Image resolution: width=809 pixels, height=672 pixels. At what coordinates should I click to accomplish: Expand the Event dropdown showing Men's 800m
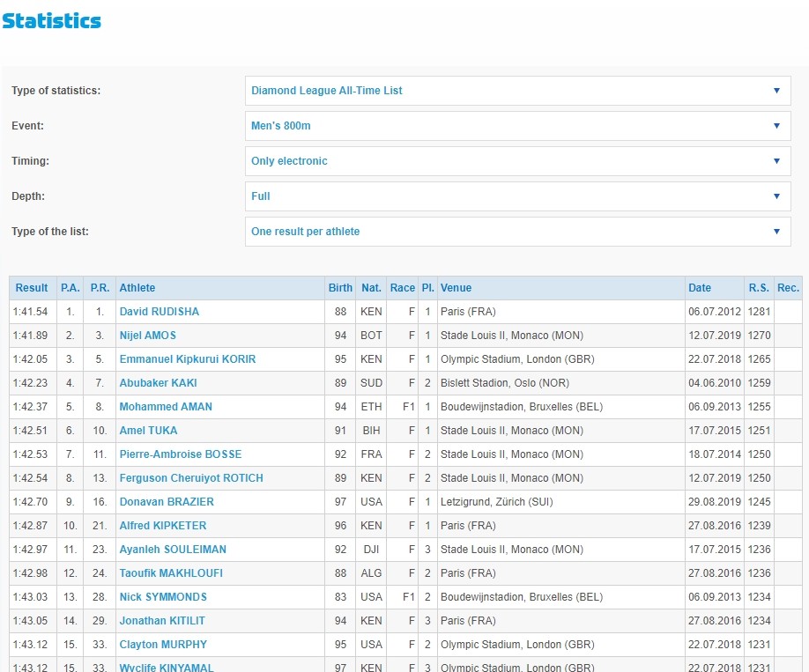click(x=517, y=126)
